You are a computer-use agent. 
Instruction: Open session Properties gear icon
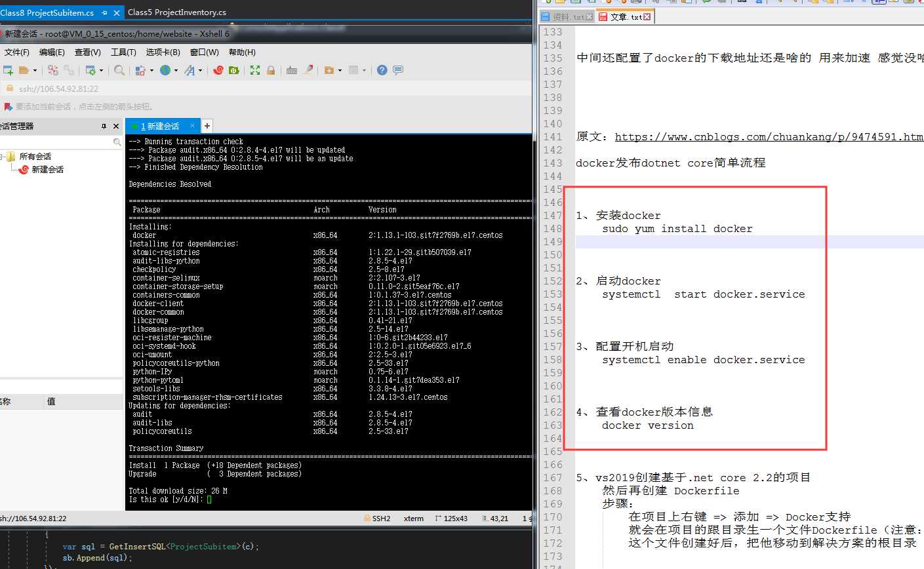click(x=90, y=70)
